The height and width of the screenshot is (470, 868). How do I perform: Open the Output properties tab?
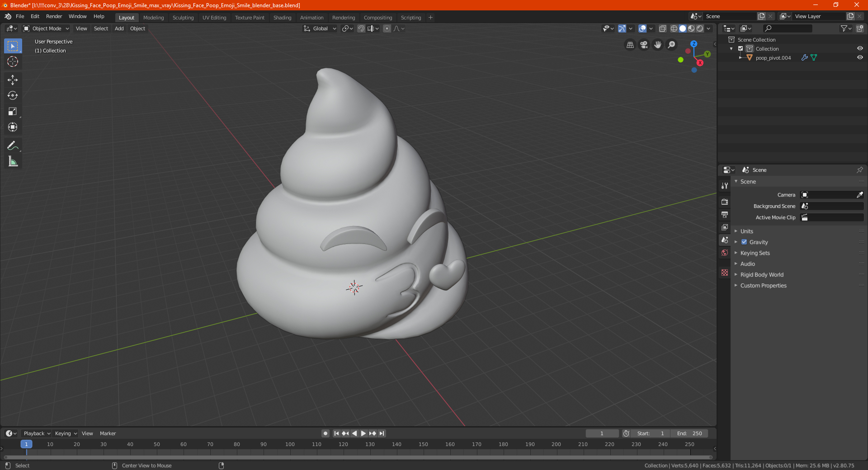[x=725, y=214]
